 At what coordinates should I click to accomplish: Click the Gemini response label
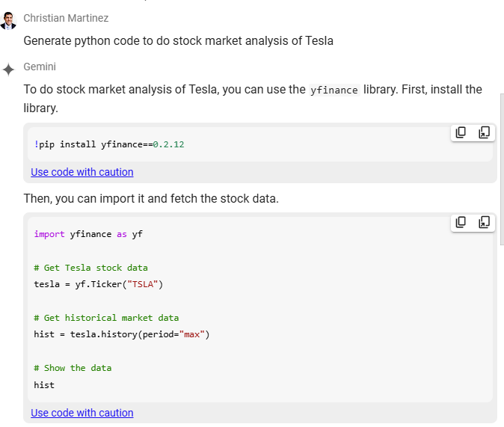pos(40,67)
